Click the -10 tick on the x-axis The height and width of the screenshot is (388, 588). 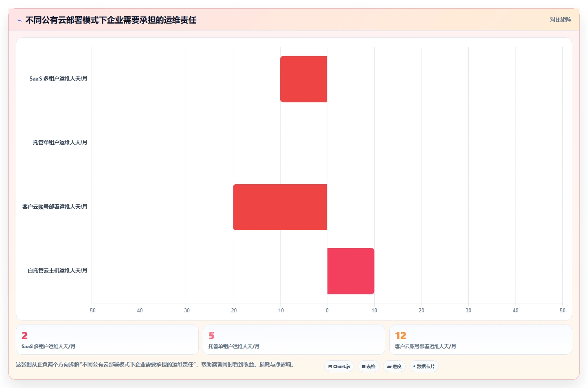tap(280, 310)
